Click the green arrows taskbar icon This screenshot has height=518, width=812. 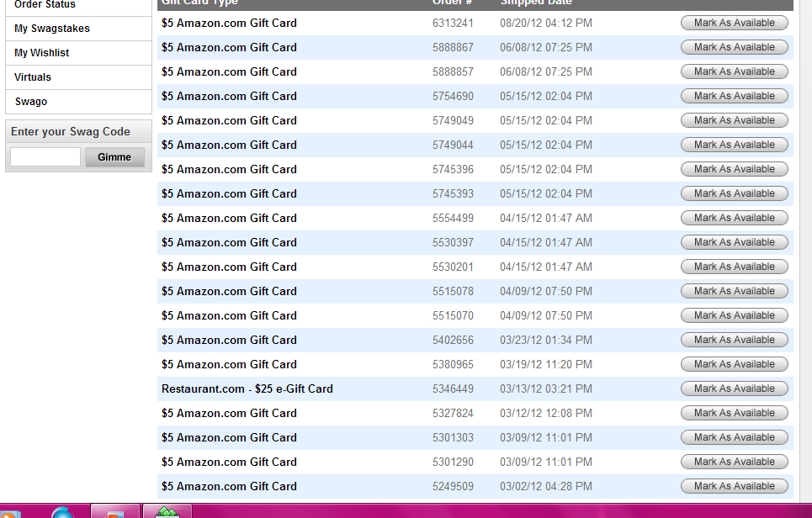(167, 511)
